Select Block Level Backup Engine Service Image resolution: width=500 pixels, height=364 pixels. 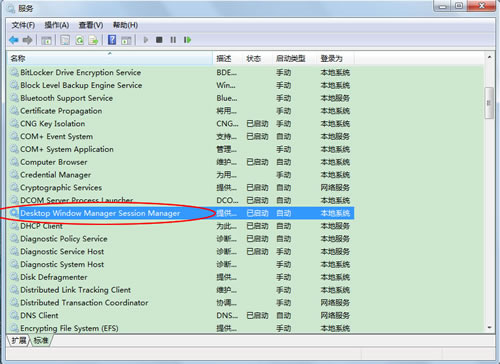point(180,85)
